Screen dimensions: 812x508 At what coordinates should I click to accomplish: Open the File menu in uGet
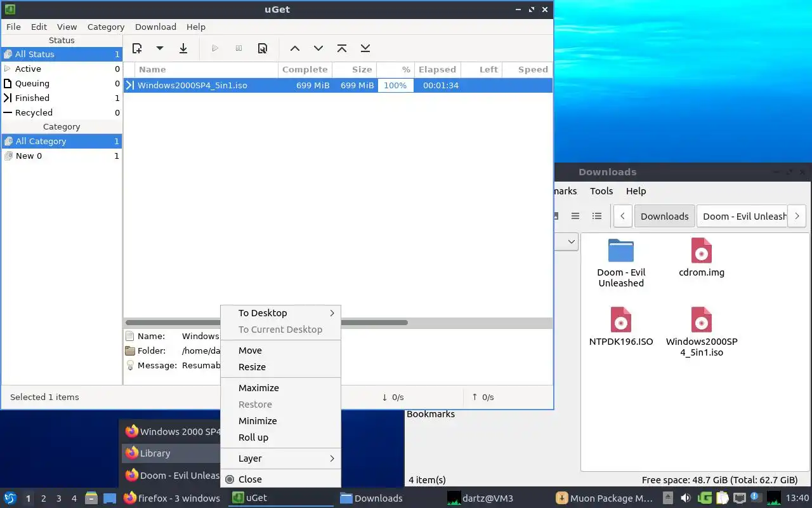[x=13, y=27]
